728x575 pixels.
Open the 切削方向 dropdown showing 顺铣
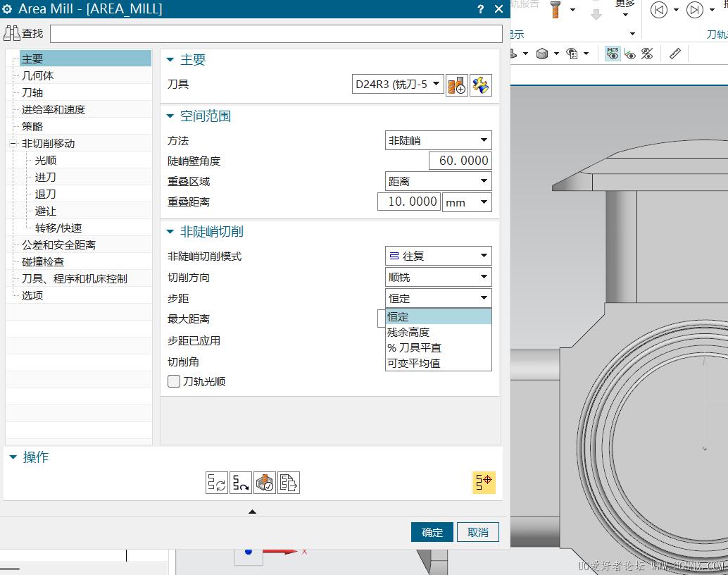click(438, 278)
